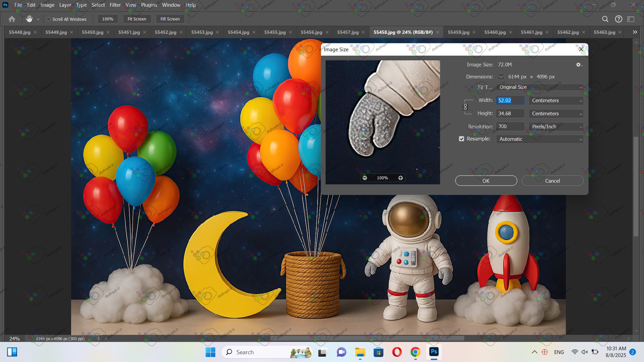Open the Search magnifier icon
Viewport: 644px width, 362px height.
pos(605,19)
